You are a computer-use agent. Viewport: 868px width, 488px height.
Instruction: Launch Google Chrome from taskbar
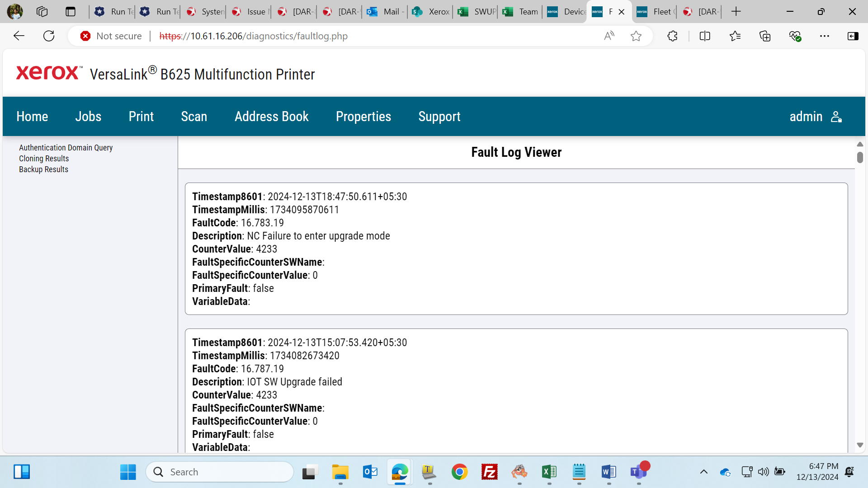459,472
